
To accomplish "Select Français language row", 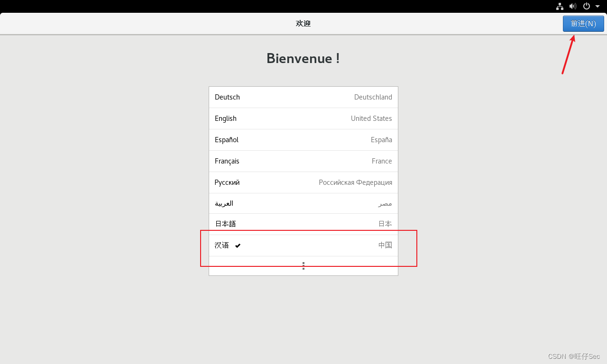I will (303, 161).
